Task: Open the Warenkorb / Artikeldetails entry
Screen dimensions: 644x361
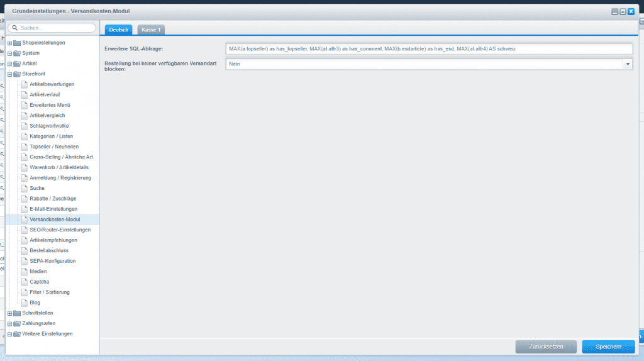Action: (x=59, y=167)
